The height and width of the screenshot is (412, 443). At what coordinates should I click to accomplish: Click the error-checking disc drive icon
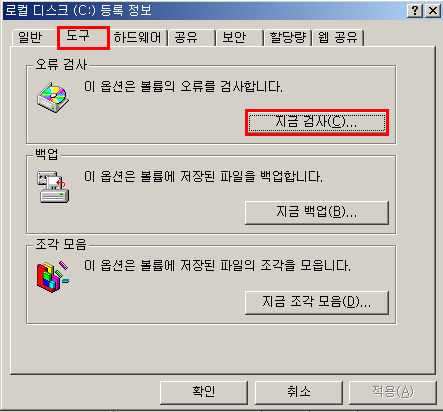coord(53,97)
